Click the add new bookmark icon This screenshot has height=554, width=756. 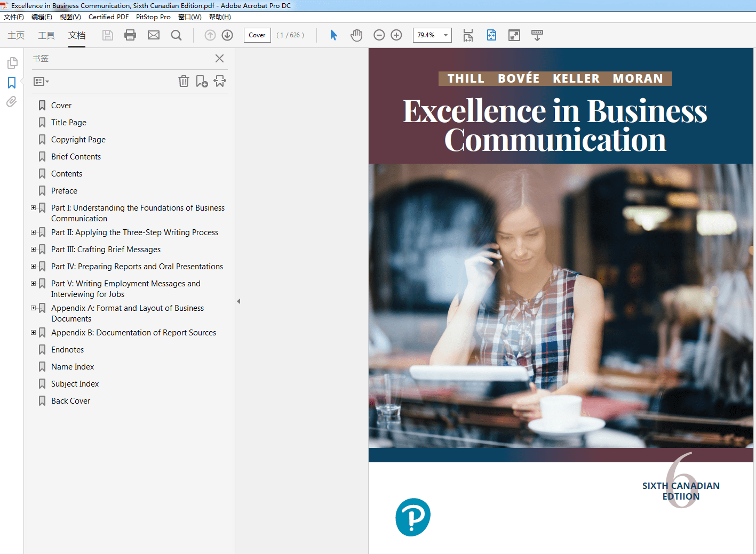pos(202,81)
